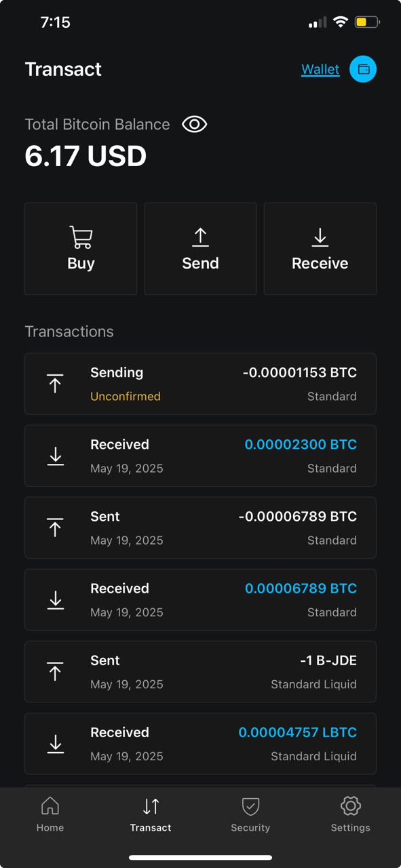Select the Transact arrows icon

pyautogui.click(x=151, y=806)
